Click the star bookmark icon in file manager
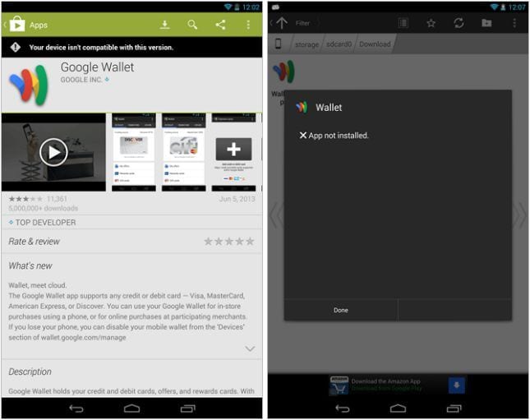 click(x=431, y=23)
